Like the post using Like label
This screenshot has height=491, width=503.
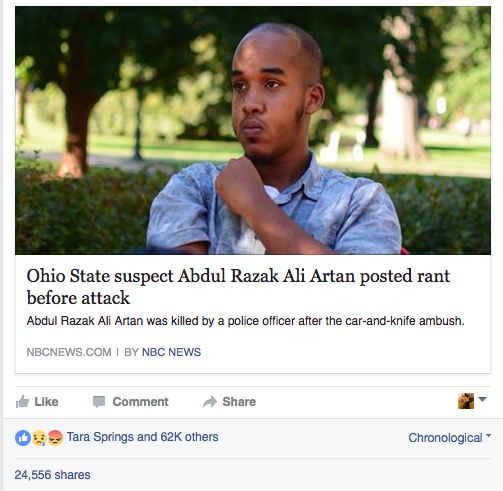46,402
